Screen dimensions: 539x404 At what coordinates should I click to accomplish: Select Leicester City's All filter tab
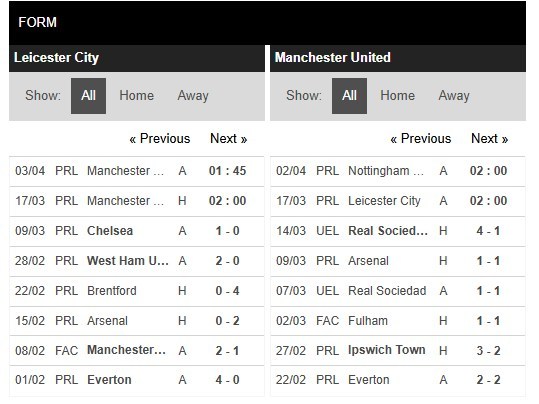click(88, 96)
